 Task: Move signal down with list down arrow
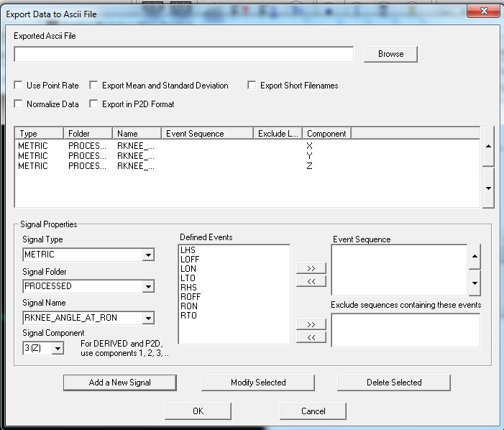488,188
